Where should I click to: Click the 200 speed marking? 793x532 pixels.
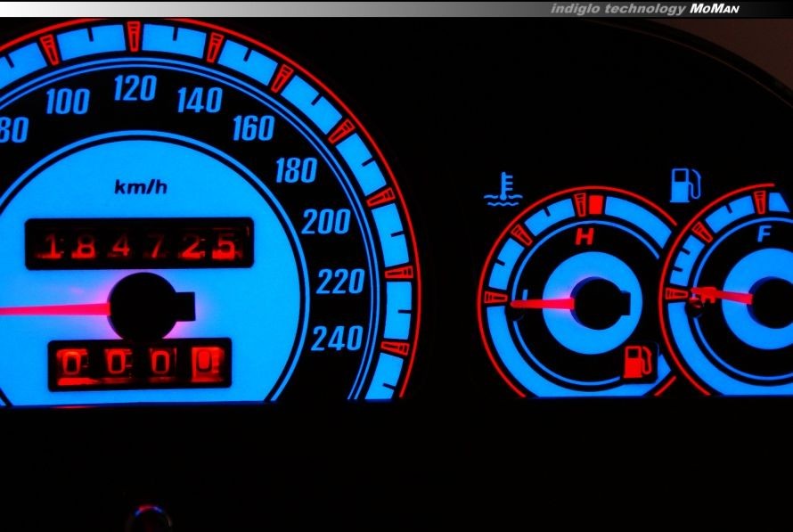pos(326,222)
